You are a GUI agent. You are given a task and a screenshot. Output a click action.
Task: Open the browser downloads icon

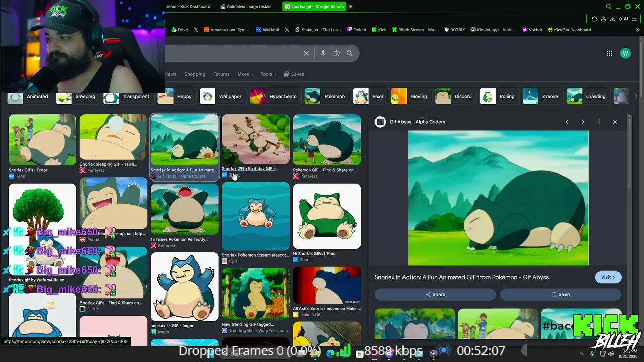pos(612,19)
